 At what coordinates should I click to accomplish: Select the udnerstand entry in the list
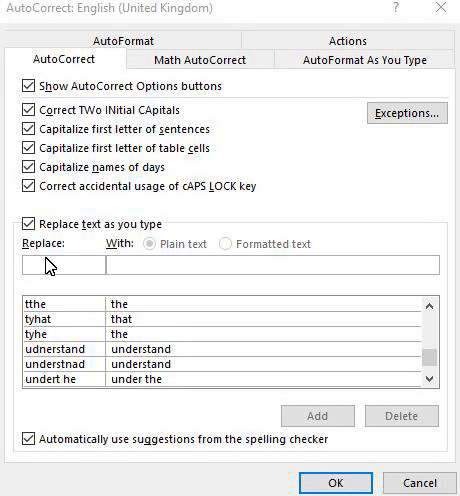(222, 349)
